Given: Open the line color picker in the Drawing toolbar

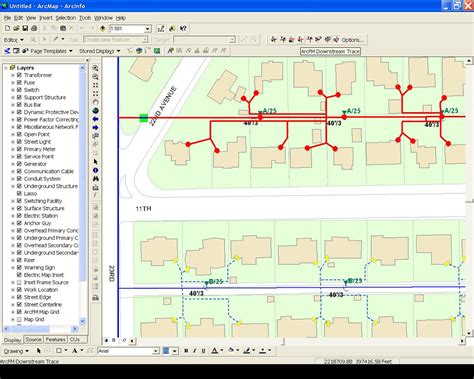Looking at the screenshot, I should pos(254,351).
